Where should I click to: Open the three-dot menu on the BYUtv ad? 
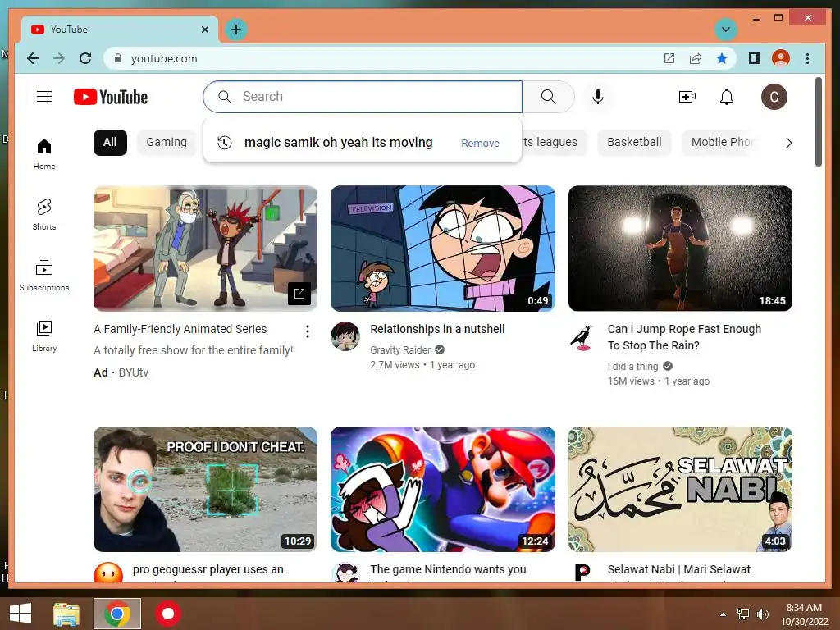point(308,331)
